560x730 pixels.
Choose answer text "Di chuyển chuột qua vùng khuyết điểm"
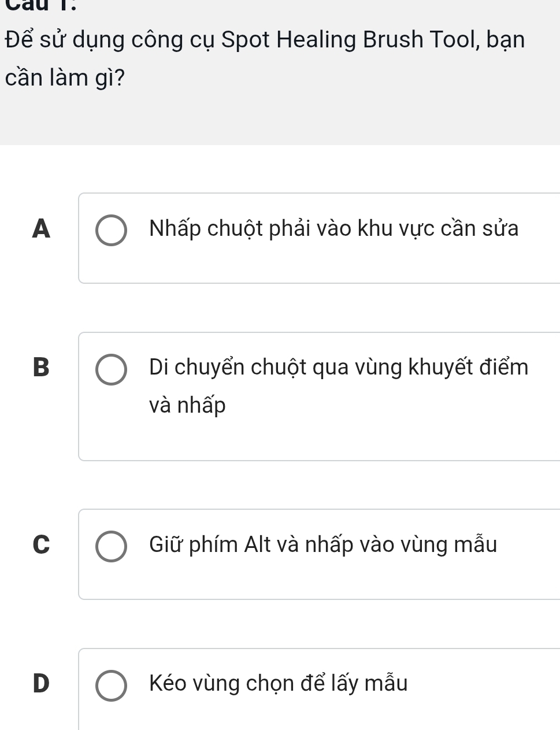tap(338, 368)
